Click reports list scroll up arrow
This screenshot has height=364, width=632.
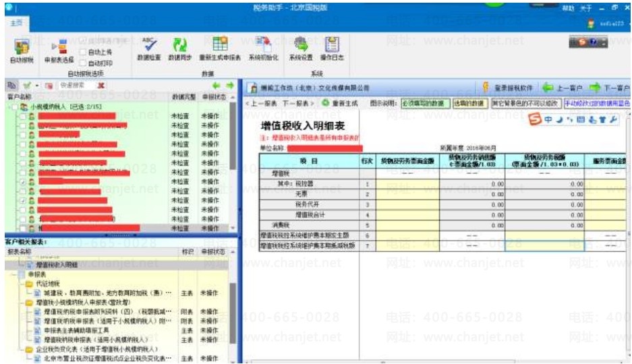[x=233, y=252]
